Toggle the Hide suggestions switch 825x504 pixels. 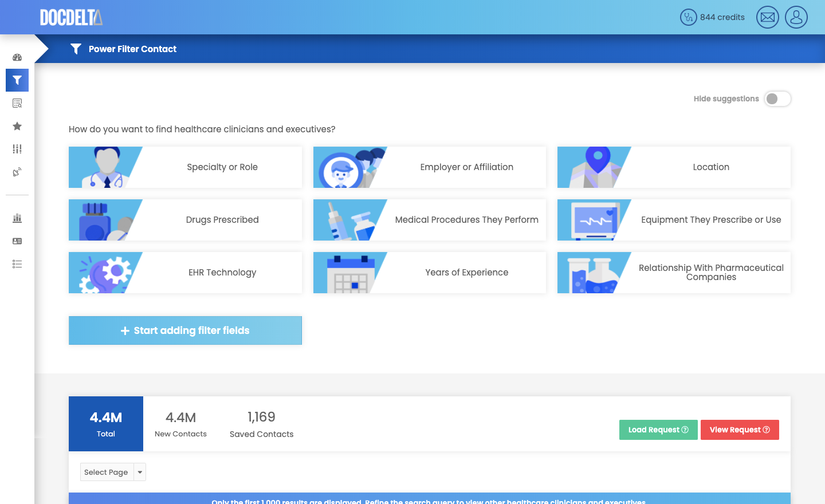click(x=777, y=99)
